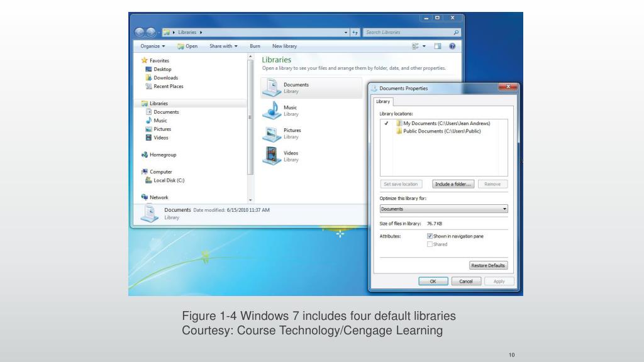Screen dimensions: 644x362
Task: Select the Music library note icon
Action: 272,111
